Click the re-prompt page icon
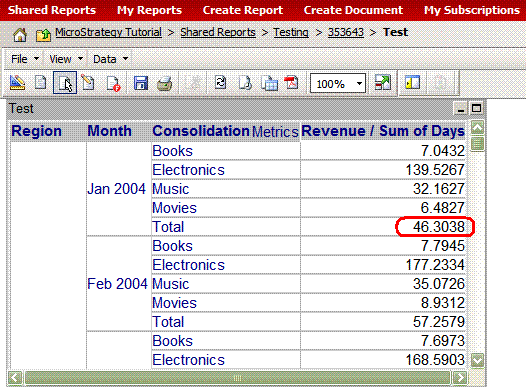Image resolution: width=526 pixels, height=387 pixels. coord(245,83)
